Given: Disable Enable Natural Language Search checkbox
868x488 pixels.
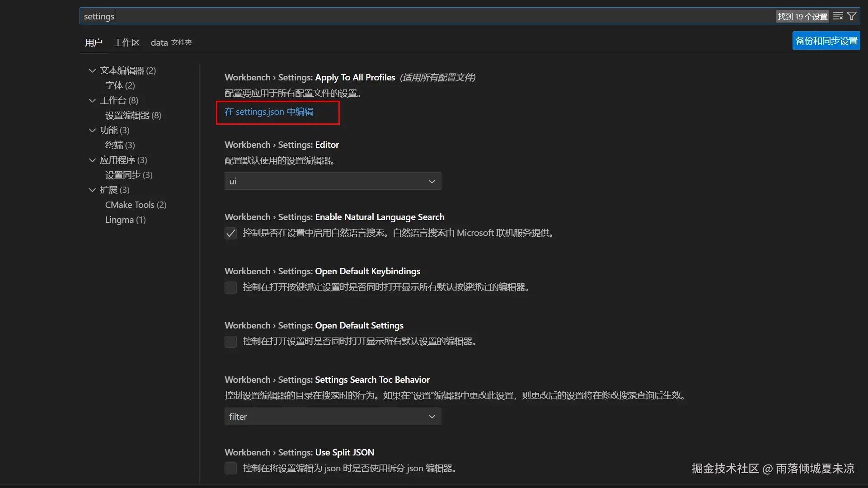Looking at the screenshot, I should click(230, 233).
